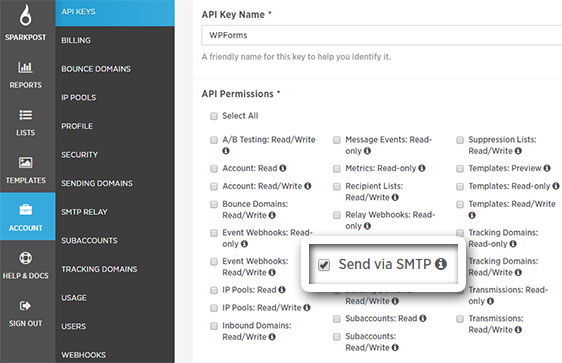Click info icon for Event Webhooks: Read/Write
The width and height of the screenshot is (562, 363).
point(272,272)
